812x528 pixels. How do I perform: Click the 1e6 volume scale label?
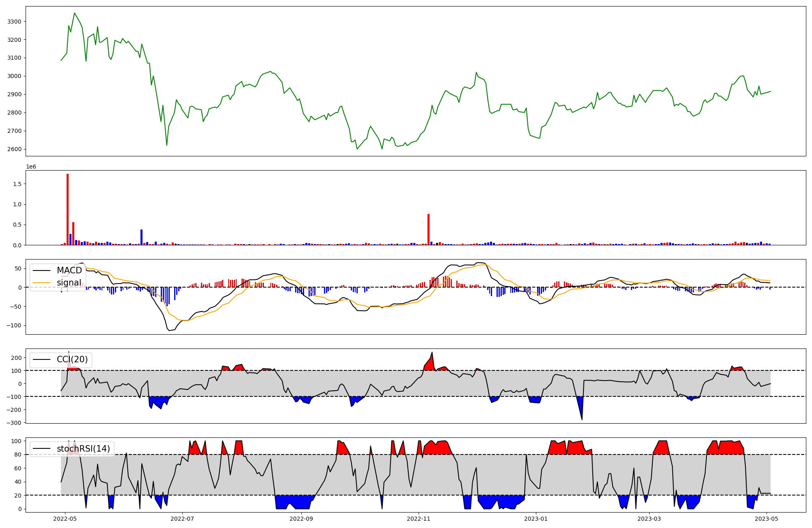click(31, 167)
